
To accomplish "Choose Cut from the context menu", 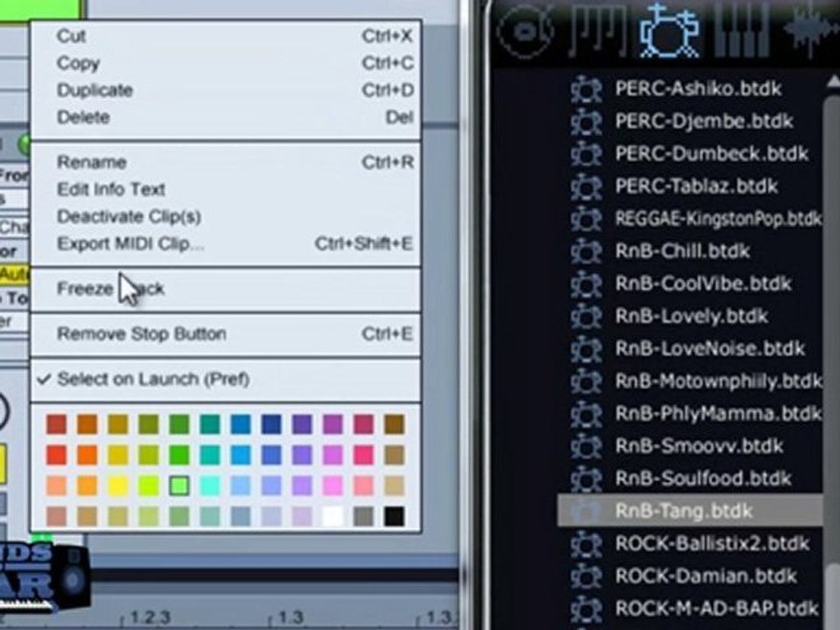I will point(226,37).
